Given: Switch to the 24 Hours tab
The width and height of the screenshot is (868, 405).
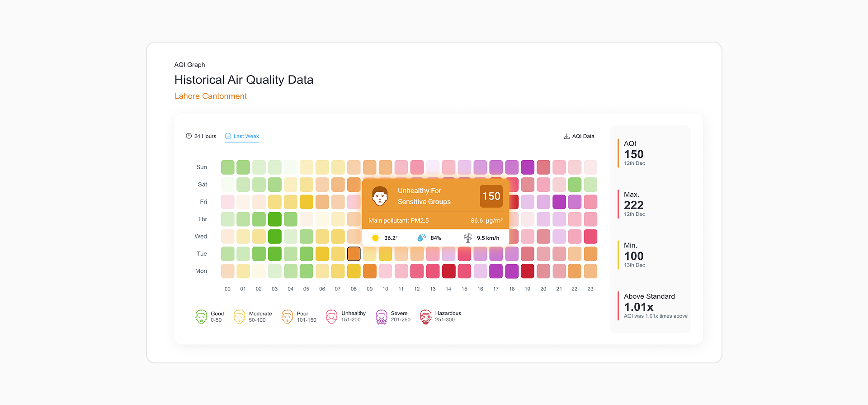Looking at the screenshot, I should point(201,136).
